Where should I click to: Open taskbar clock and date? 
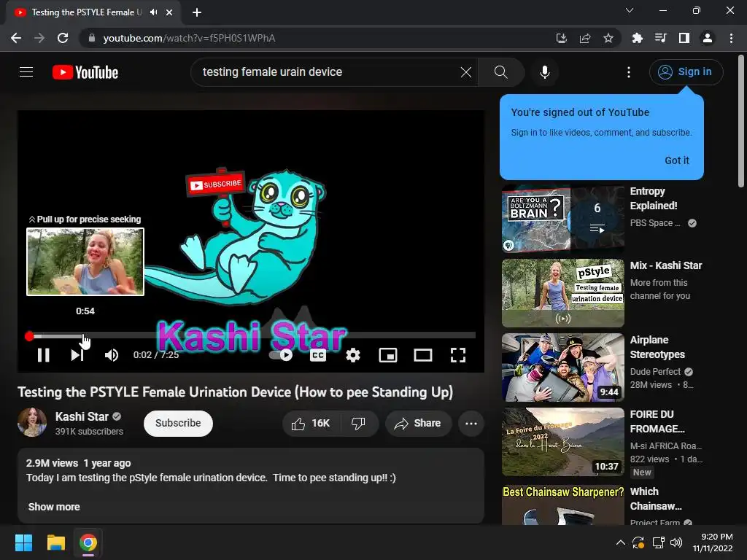pyautogui.click(x=713, y=542)
